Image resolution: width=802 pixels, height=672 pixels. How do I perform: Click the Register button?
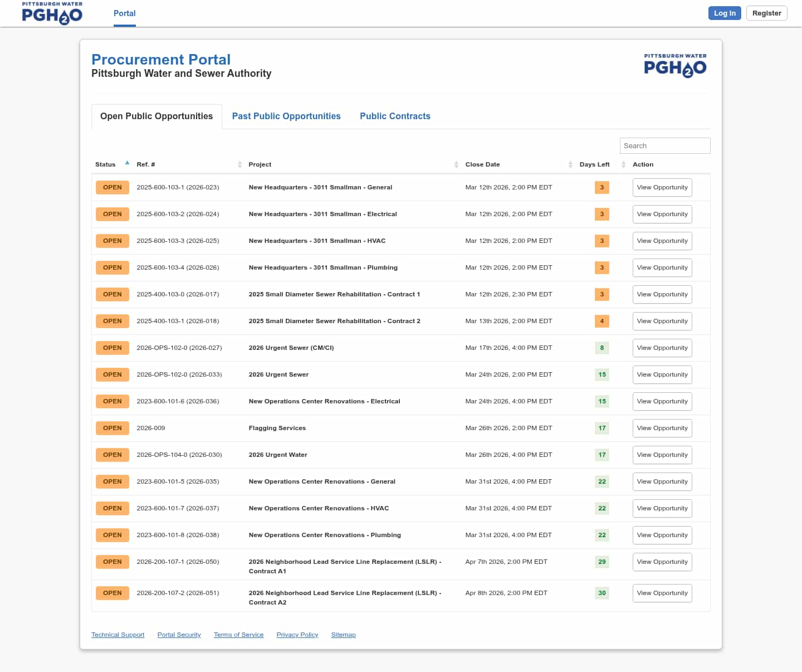766,13
